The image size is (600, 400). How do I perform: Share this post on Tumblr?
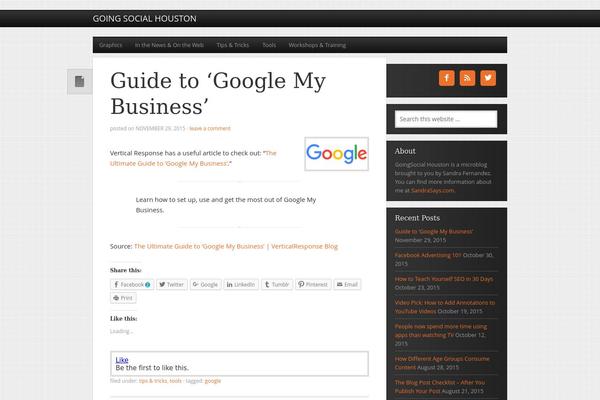click(277, 284)
